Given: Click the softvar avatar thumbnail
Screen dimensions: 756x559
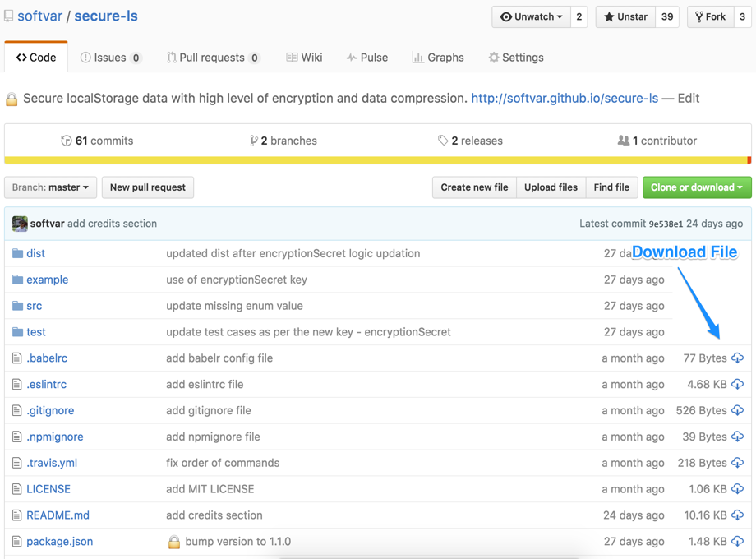Looking at the screenshot, I should click(20, 224).
